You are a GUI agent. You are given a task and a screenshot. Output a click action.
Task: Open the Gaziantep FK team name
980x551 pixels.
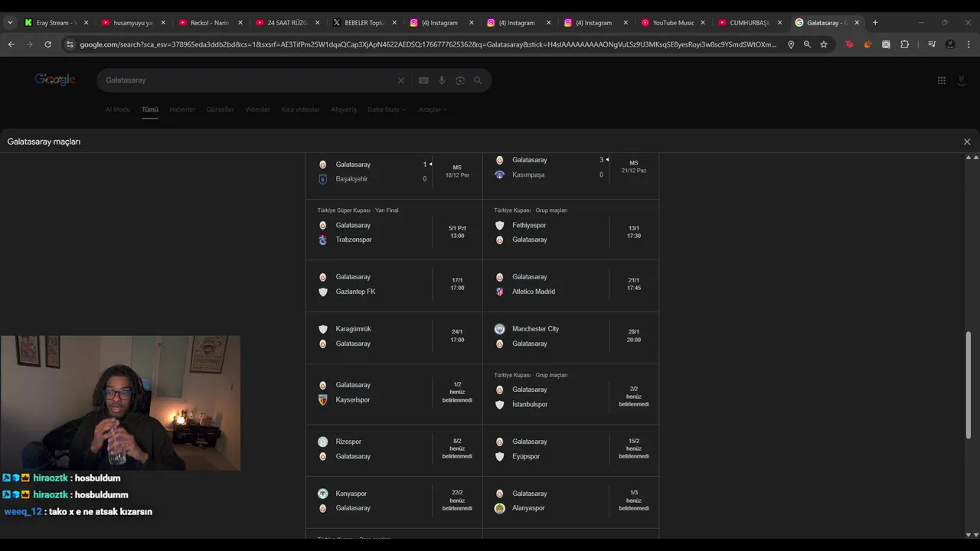[x=355, y=292]
